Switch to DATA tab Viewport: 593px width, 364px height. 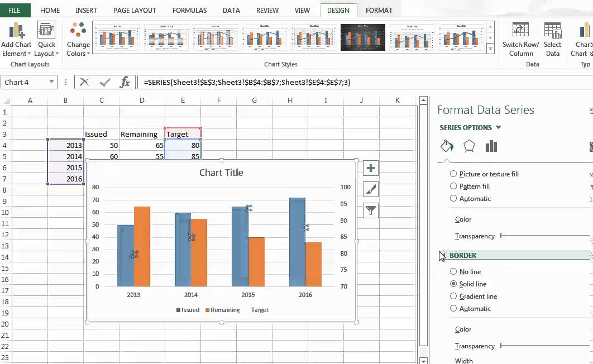232,10
